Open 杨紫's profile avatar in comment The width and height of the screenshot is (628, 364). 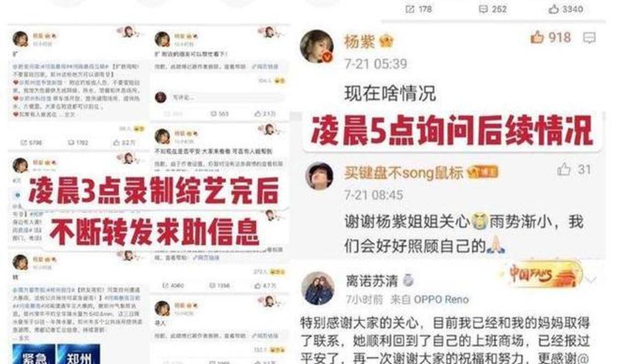317,46
